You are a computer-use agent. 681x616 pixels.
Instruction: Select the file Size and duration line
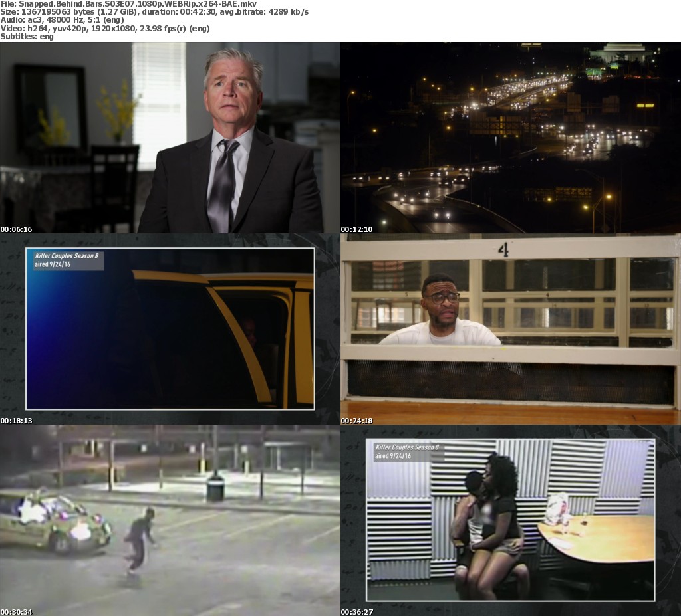[154, 12]
